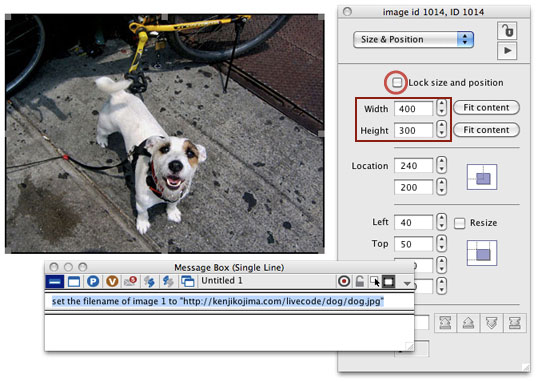Click the Message Box corner resize grip

coord(409,346)
